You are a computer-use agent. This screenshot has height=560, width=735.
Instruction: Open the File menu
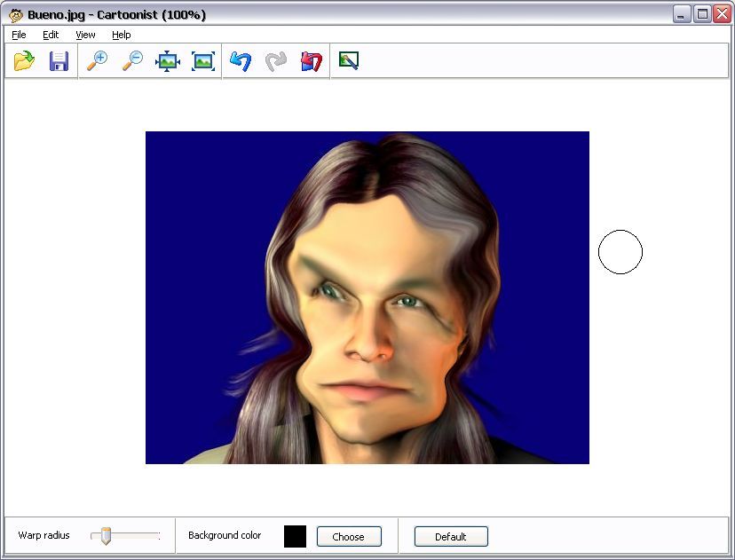click(x=18, y=35)
